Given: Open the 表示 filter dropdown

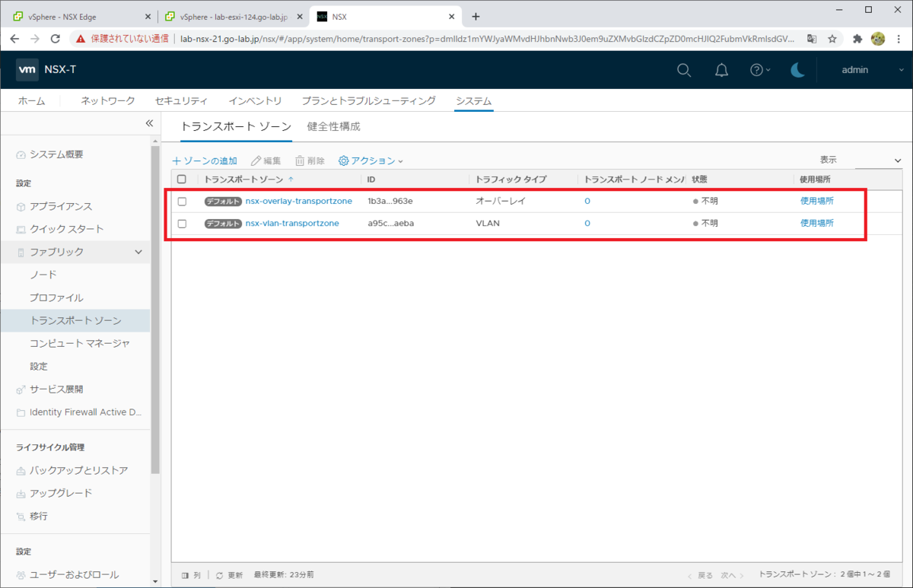Looking at the screenshot, I should pos(878,161).
